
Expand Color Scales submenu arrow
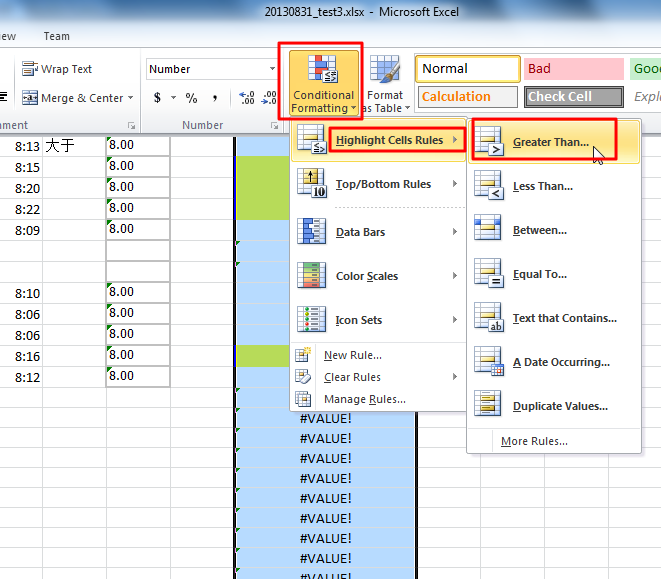click(x=455, y=275)
